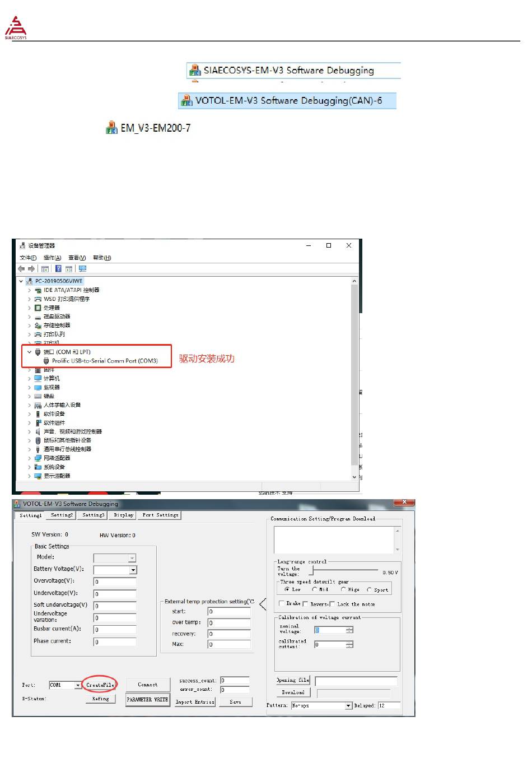
Task: Click the scan-hardware monitor icon in toolbar
Action: point(82,269)
